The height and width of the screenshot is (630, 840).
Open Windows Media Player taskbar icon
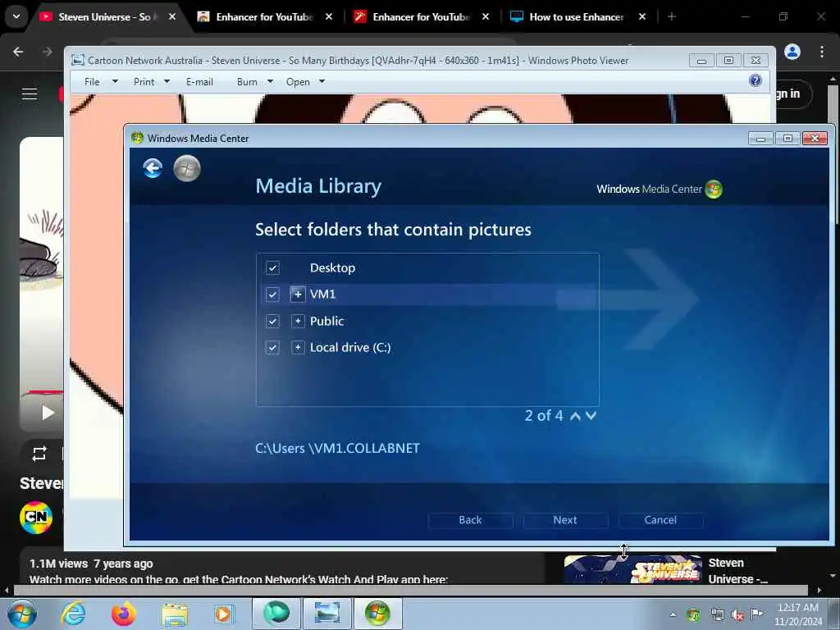tap(224, 614)
